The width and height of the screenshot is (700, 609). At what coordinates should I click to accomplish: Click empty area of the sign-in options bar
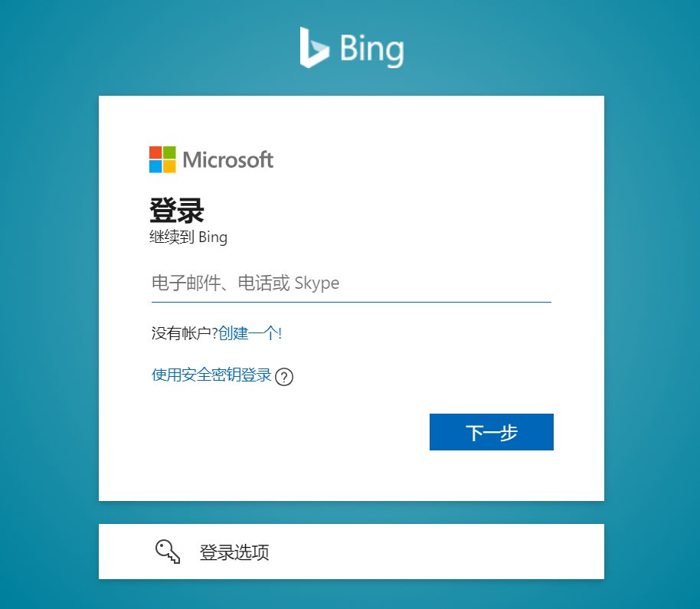coord(437,552)
